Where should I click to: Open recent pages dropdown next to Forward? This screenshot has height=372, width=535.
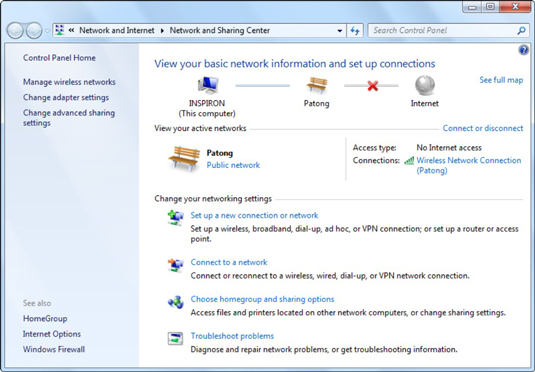pyautogui.click(x=47, y=31)
